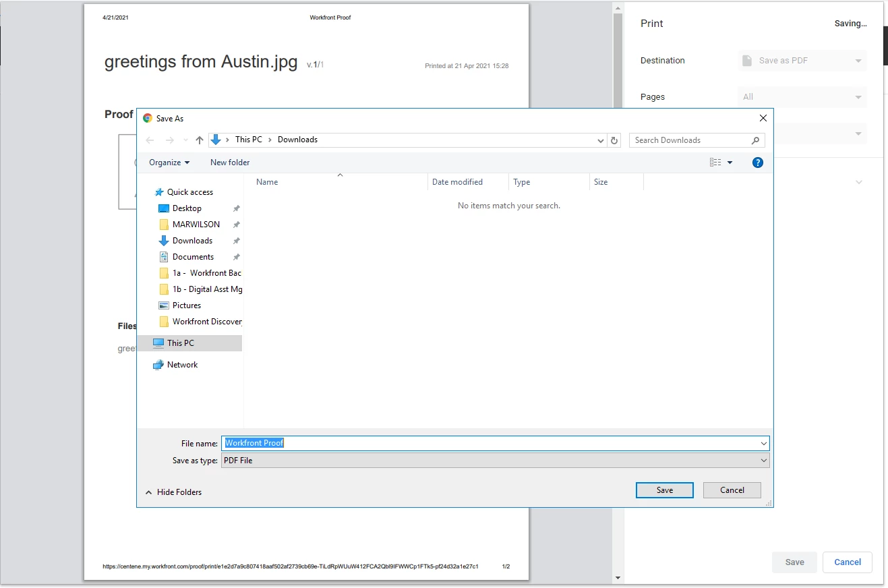
Task: Click the pin icon next to Documents
Action: tap(236, 257)
